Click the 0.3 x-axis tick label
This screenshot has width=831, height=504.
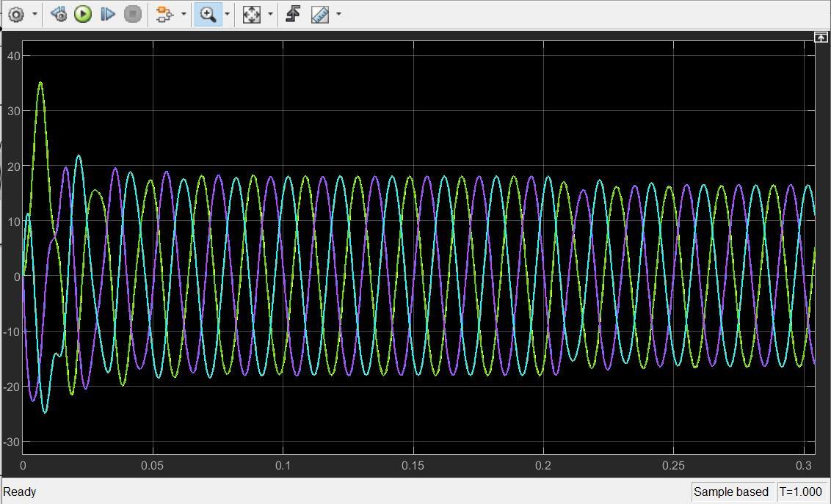click(x=804, y=466)
